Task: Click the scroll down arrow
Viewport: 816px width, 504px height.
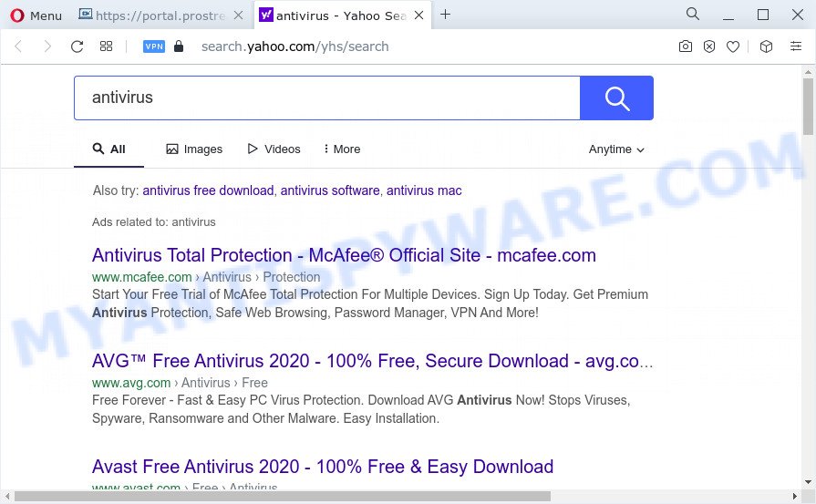Action: [x=808, y=482]
